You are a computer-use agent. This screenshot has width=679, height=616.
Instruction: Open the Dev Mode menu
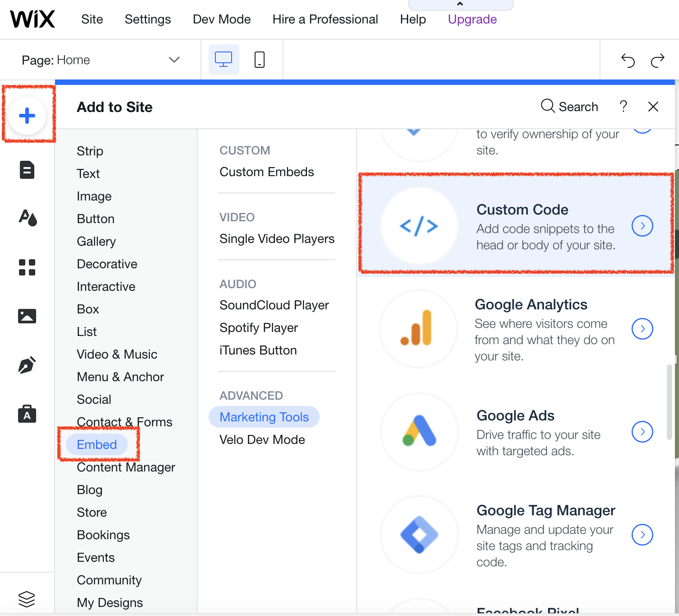pyautogui.click(x=222, y=19)
